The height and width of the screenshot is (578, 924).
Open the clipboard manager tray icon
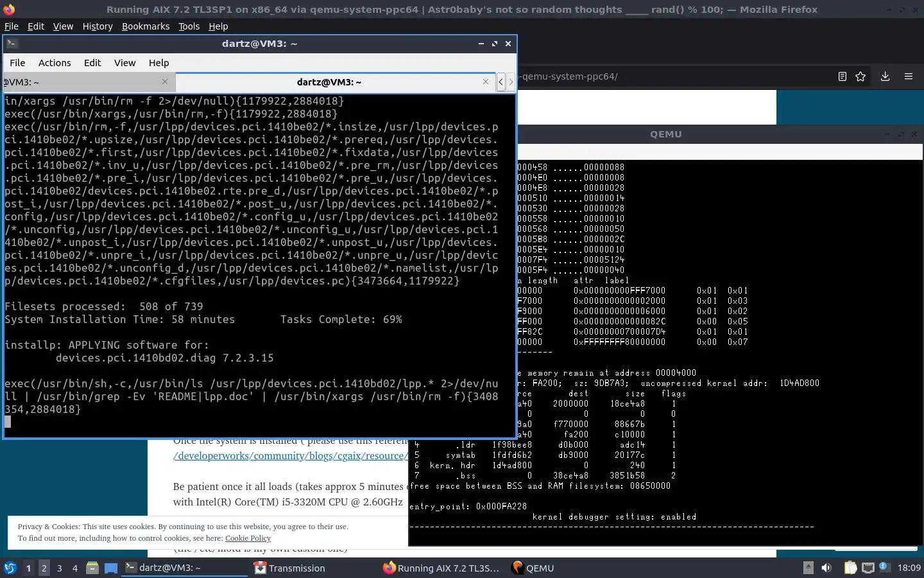pyautogui.click(x=850, y=568)
